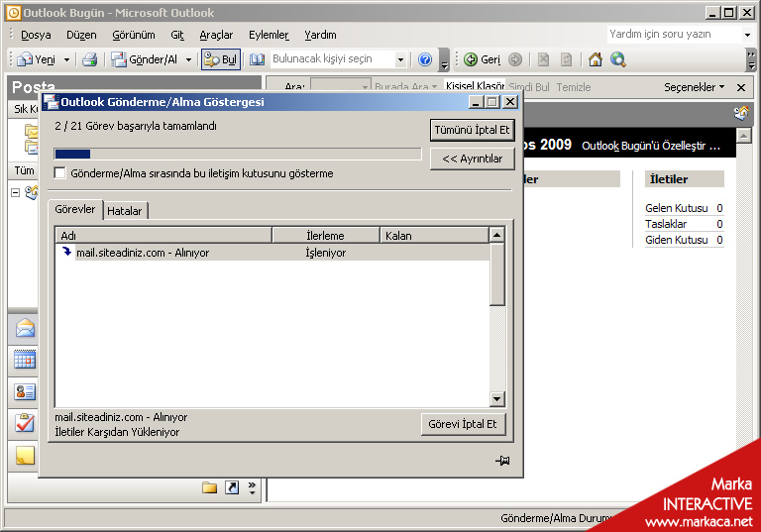This screenshot has height=532, width=761.
Task: Open the Tasks checkmark navigation icon
Action: click(25, 423)
